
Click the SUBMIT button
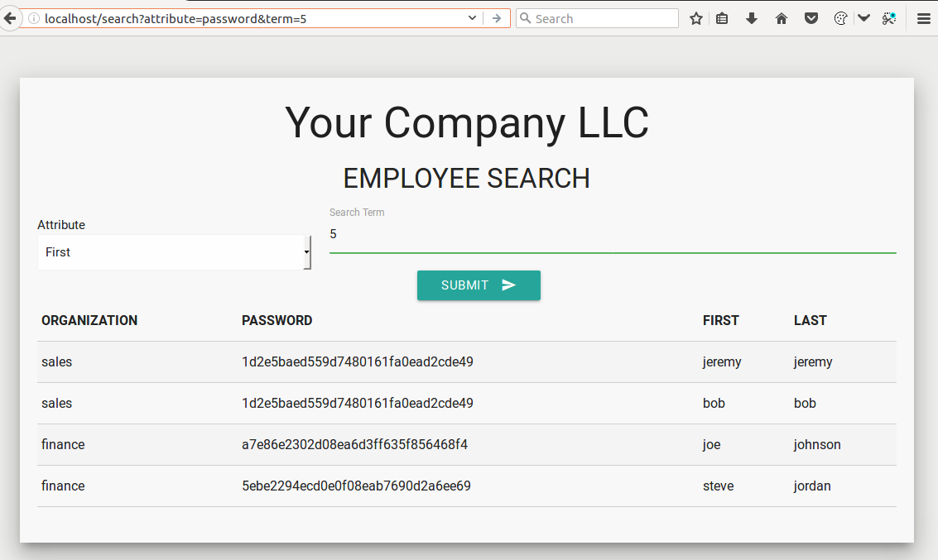479,285
